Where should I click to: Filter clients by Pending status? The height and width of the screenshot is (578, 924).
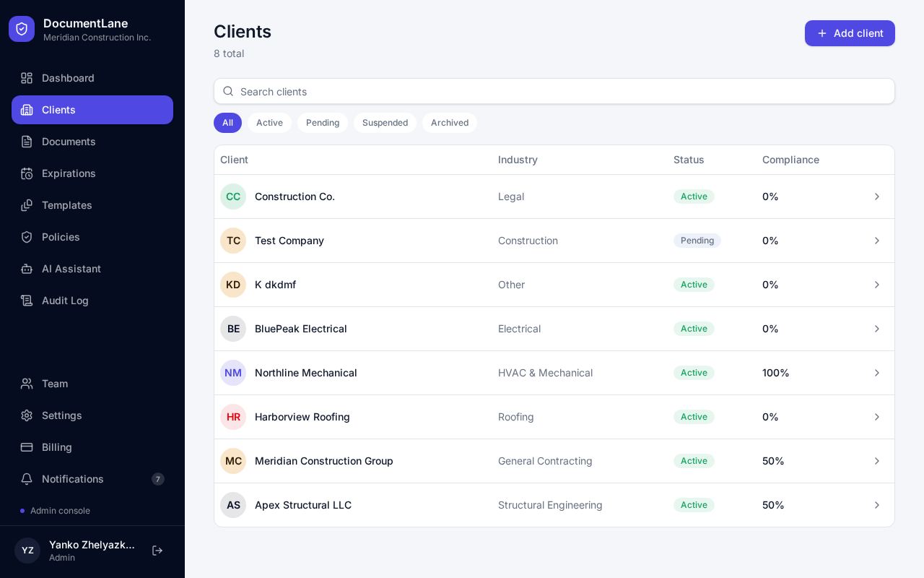pos(323,123)
